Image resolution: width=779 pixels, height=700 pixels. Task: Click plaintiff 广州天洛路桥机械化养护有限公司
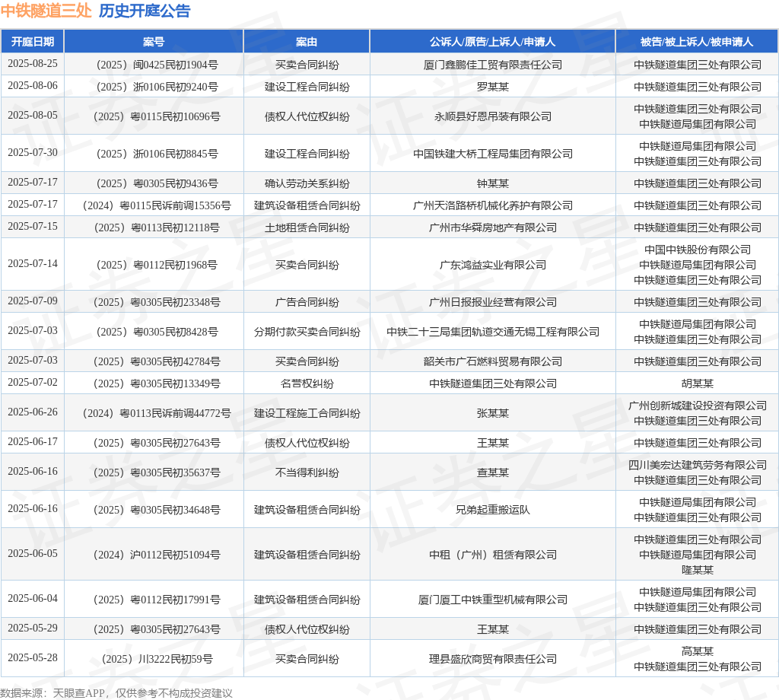(x=493, y=205)
